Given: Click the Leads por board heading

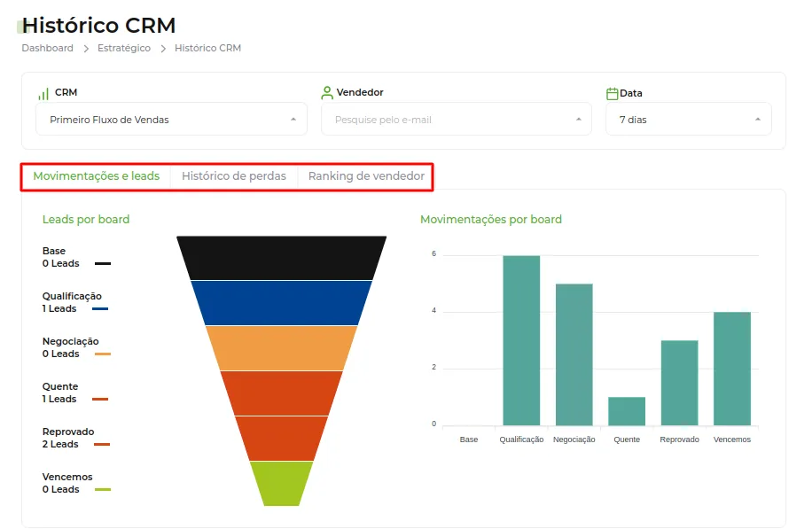Looking at the screenshot, I should [x=86, y=220].
